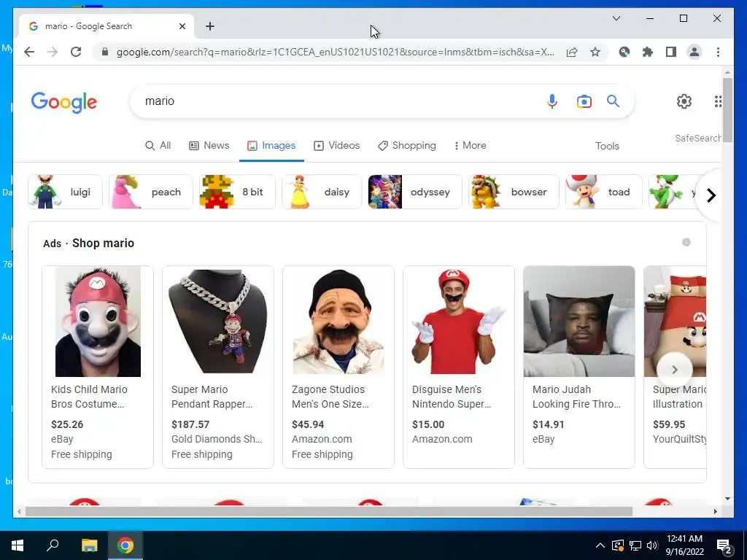Image resolution: width=747 pixels, height=560 pixels.
Task: Click the Chrome taskbar icon
Action: [x=125, y=545]
